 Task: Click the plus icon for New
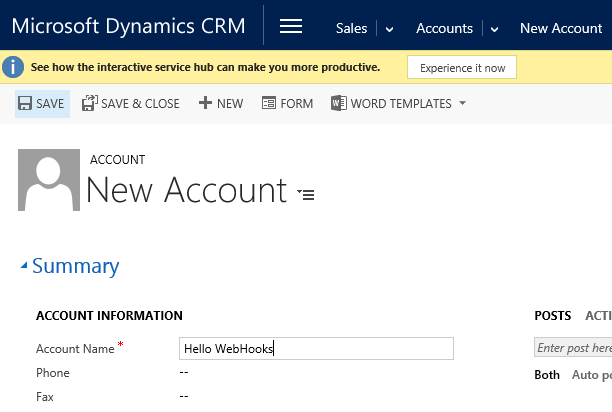pos(205,103)
